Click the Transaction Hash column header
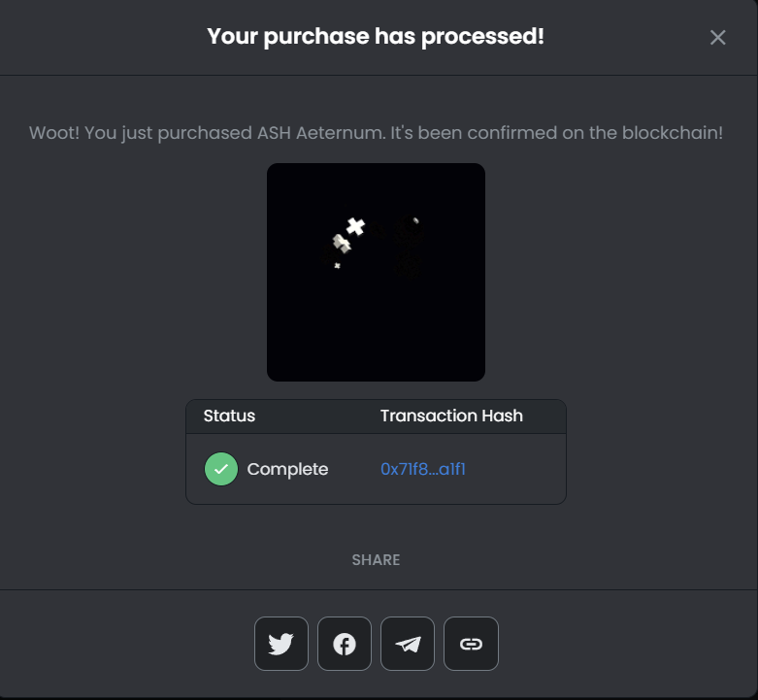 click(x=451, y=416)
